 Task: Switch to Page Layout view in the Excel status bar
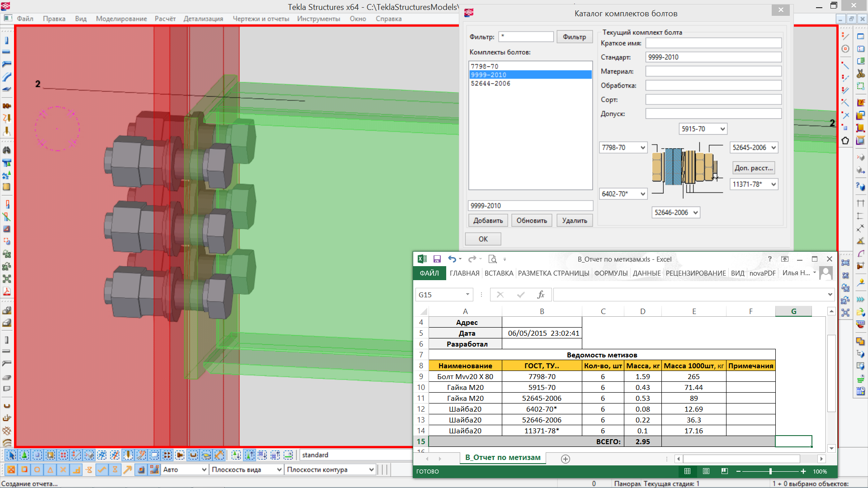pos(706,471)
